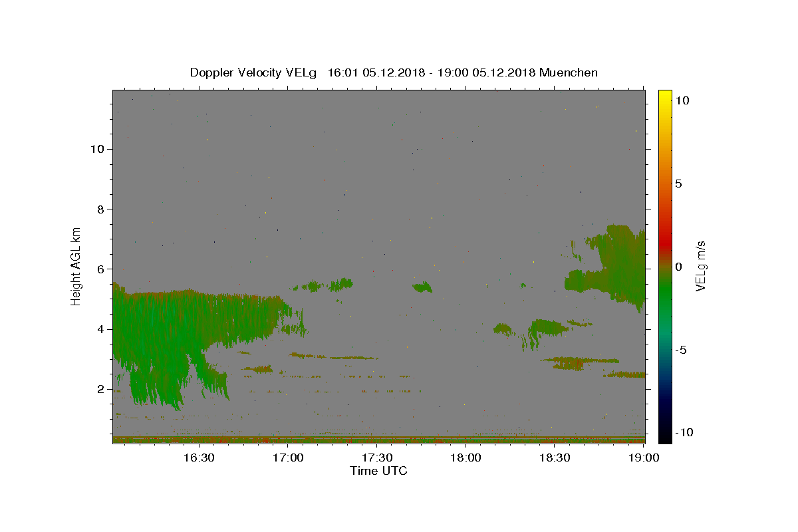
Task: Click the black bottom of the colorbar
Action: click(x=665, y=432)
